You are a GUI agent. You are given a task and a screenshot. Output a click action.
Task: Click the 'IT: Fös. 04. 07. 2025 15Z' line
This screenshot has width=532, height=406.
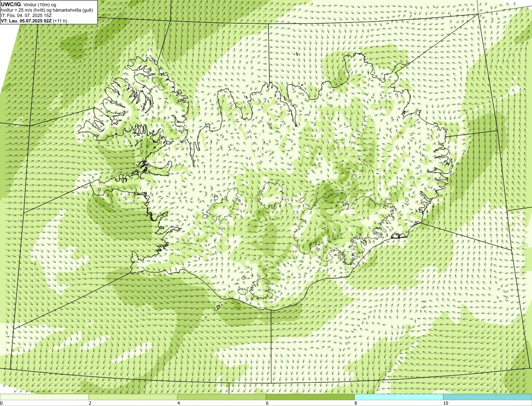pos(26,15)
